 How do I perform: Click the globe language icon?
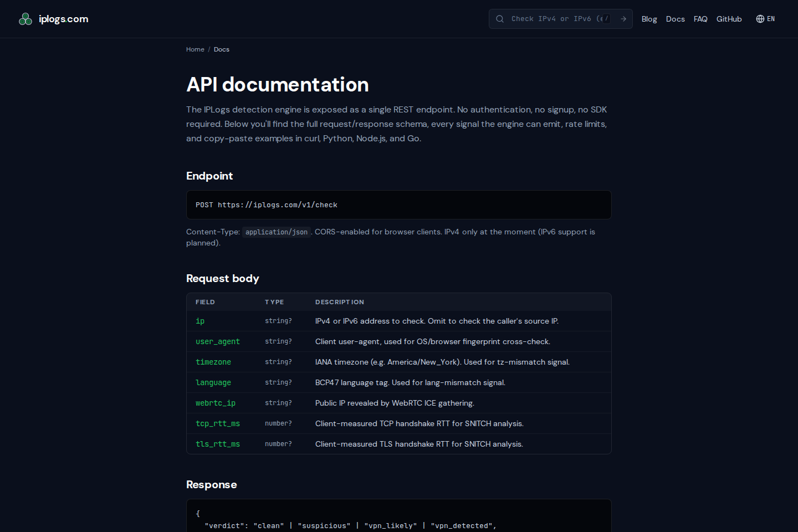pos(760,19)
